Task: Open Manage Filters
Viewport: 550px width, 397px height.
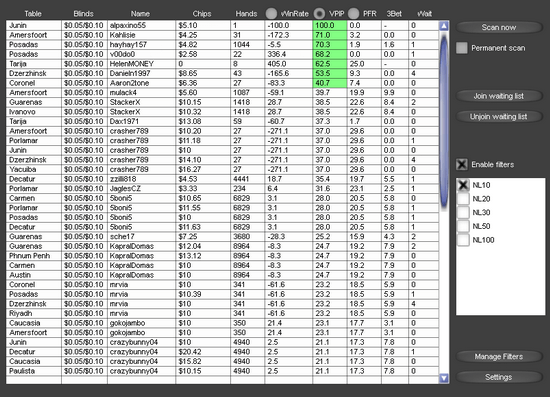Action: point(499,357)
